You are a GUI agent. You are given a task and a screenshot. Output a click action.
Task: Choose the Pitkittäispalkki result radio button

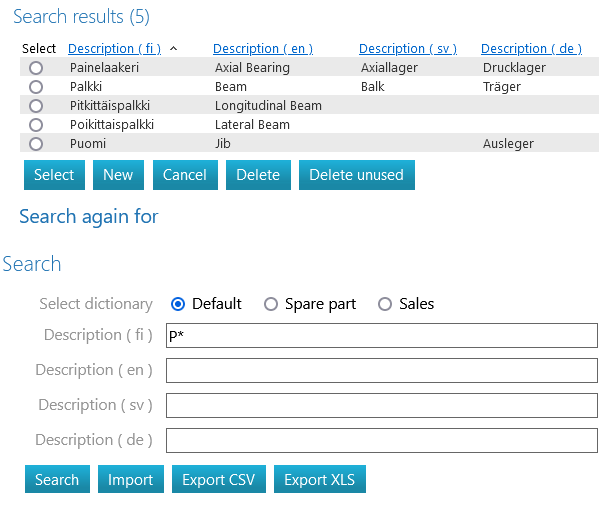click(37, 106)
